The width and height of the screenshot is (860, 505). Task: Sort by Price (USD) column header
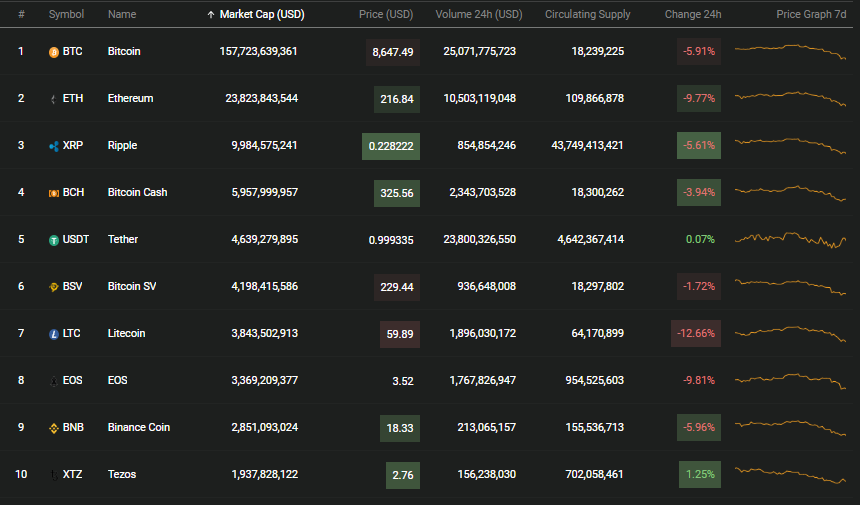pos(386,14)
